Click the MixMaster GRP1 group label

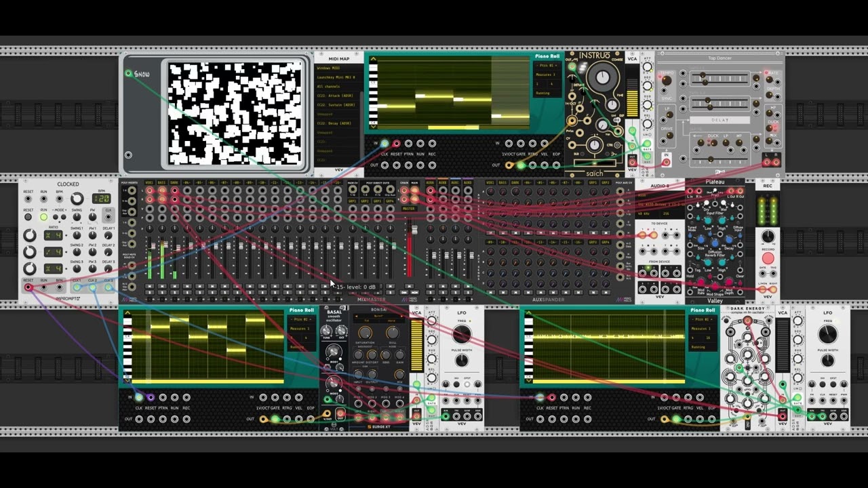click(x=353, y=201)
